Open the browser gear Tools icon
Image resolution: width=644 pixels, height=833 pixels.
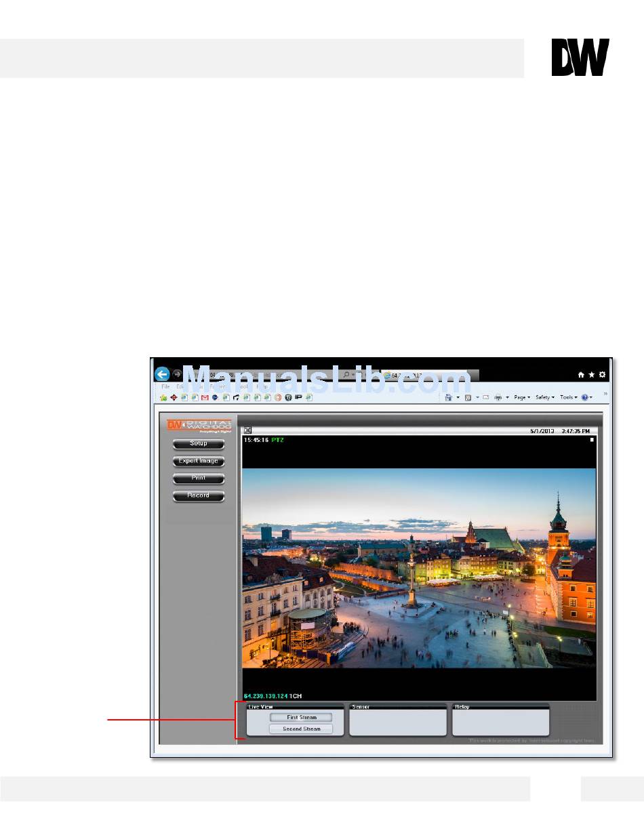[603, 375]
